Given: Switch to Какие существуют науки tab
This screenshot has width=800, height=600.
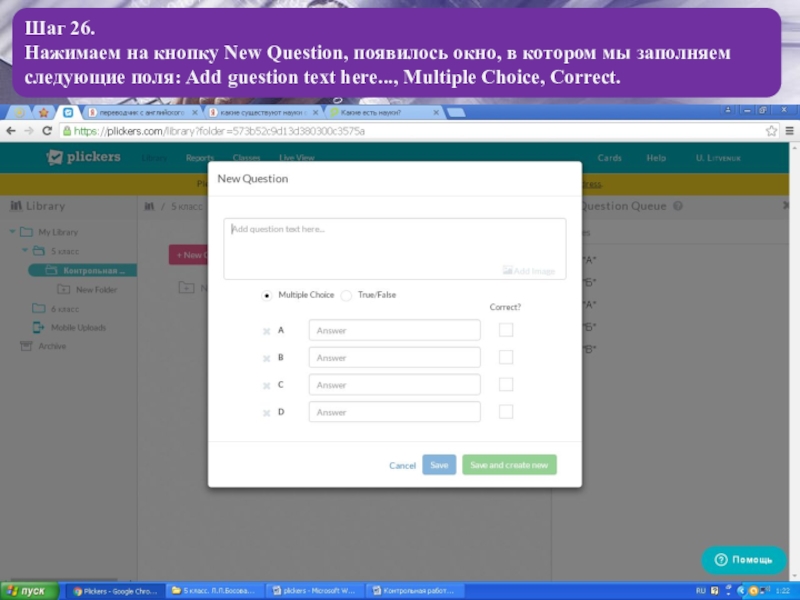Looking at the screenshot, I should point(263,112).
